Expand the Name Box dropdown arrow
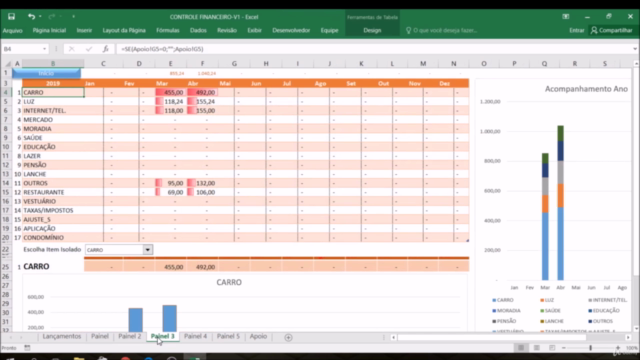 click(x=44, y=49)
